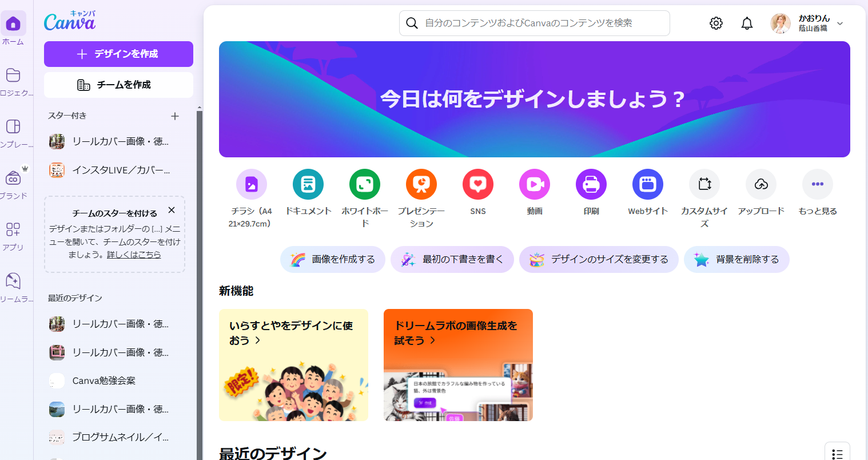
Task: Open the 動画 (Video) icon
Action: (x=534, y=184)
